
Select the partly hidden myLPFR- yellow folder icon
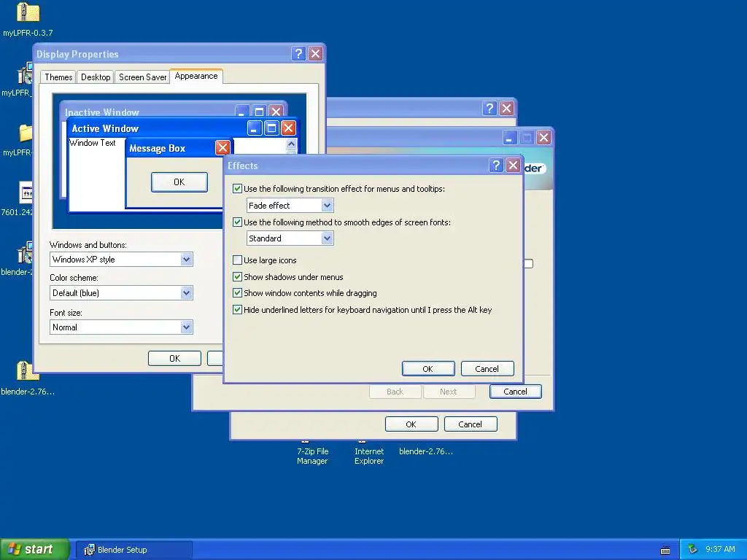[x=26, y=133]
